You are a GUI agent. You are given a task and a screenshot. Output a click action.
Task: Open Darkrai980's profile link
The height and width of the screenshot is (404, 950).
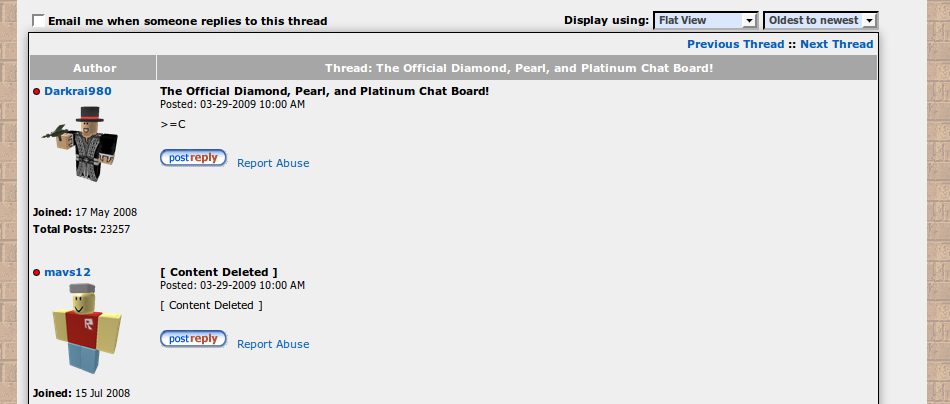coord(78,91)
